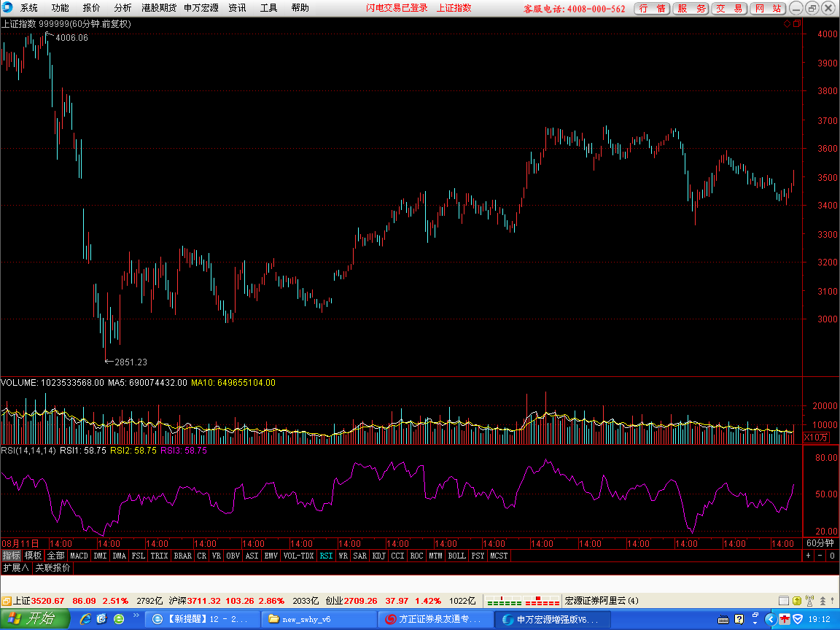Open the 工具 menu
The image size is (840, 630).
tap(268, 8)
